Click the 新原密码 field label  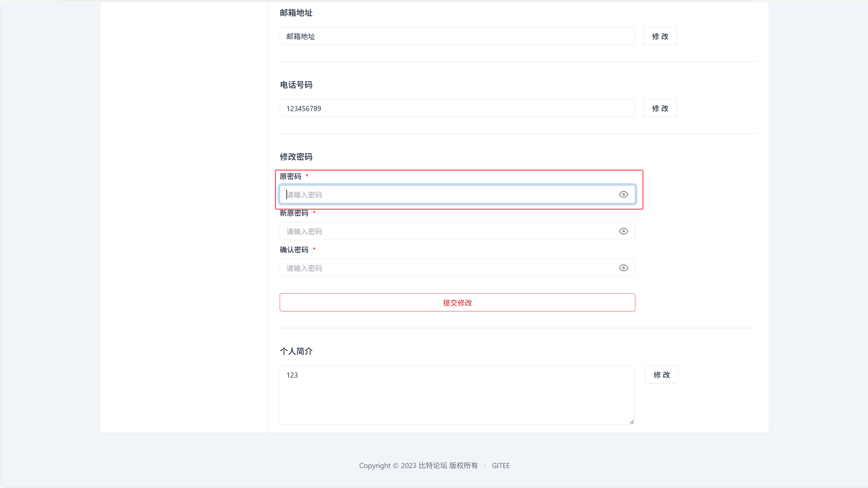click(x=294, y=213)
